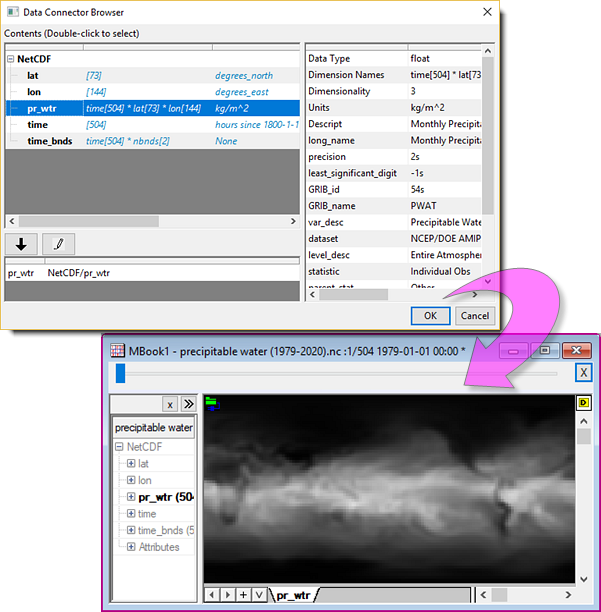Expand the lon node in MBook1 navigator

[x=131, y=480]
